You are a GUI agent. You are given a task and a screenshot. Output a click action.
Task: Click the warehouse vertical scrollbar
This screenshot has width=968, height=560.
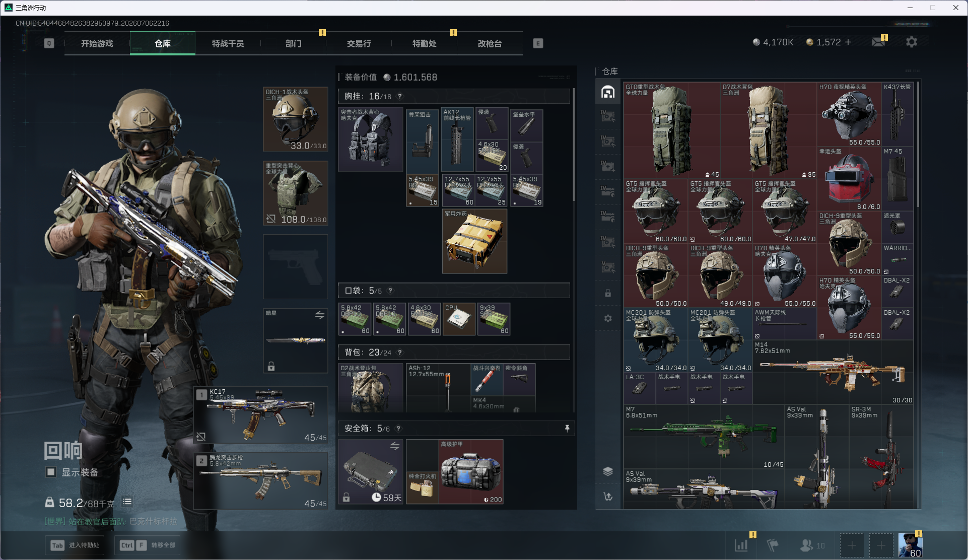(918, 146)
